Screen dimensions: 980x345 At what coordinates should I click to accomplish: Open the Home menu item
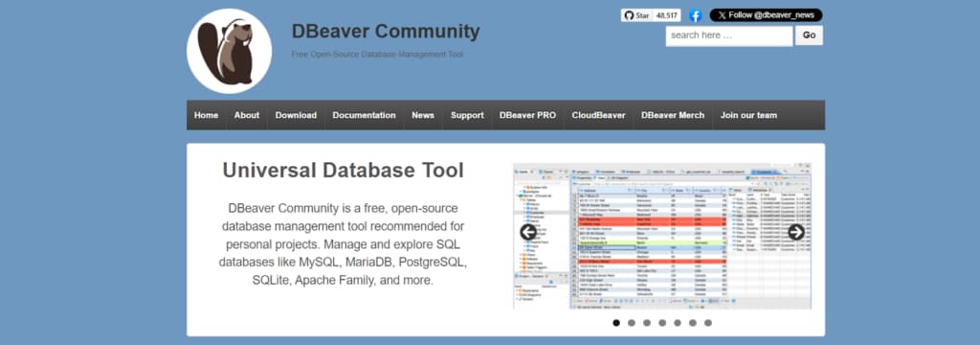[x=207, y=115]
